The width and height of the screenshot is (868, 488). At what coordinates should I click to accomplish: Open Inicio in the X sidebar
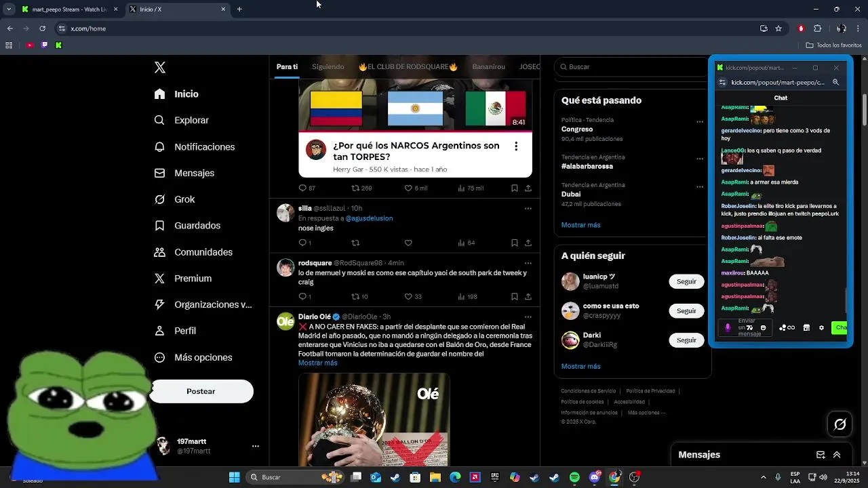[177, 94]
